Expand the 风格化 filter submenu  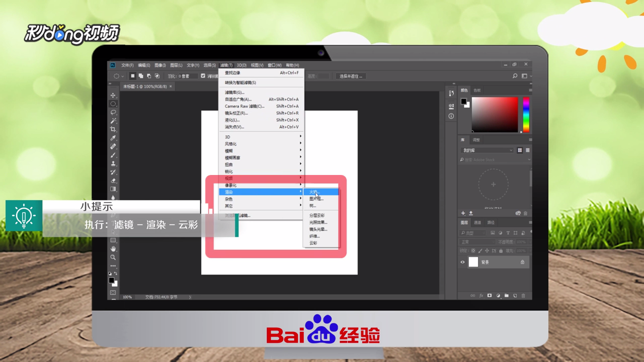[262, 144]
